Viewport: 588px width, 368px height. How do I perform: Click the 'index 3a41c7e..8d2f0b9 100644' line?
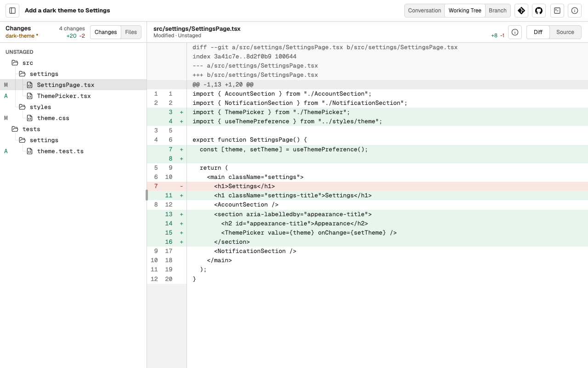(x=244, y=57)
